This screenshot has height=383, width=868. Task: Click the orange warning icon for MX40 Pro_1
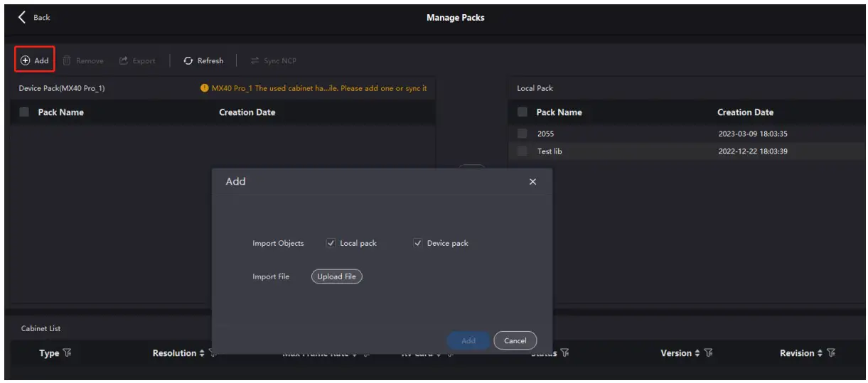tap(205, 88)
